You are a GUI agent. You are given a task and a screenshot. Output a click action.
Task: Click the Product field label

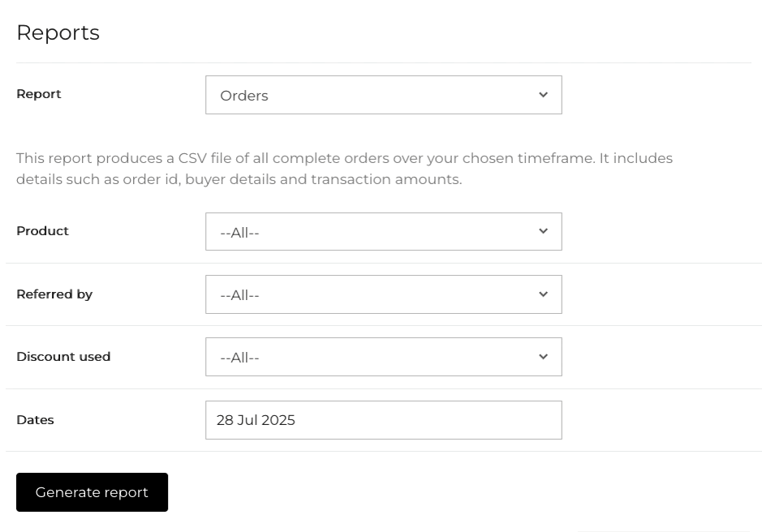tap(42, 231)
